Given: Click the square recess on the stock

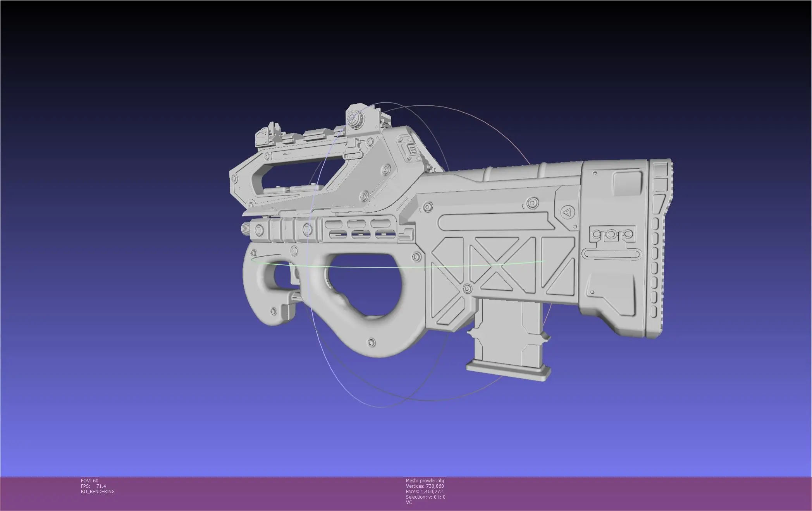Looking at the screenshot, I should [x=627, y=183].
